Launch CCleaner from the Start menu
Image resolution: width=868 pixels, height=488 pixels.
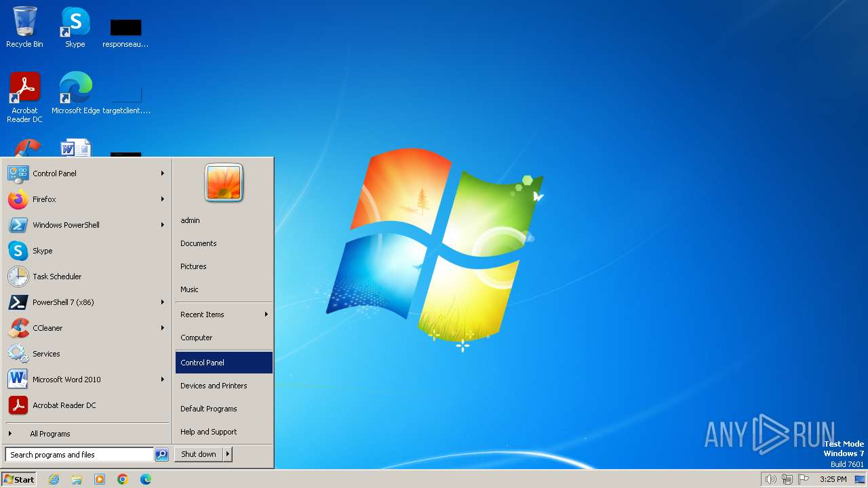click(x=87, y=328)
